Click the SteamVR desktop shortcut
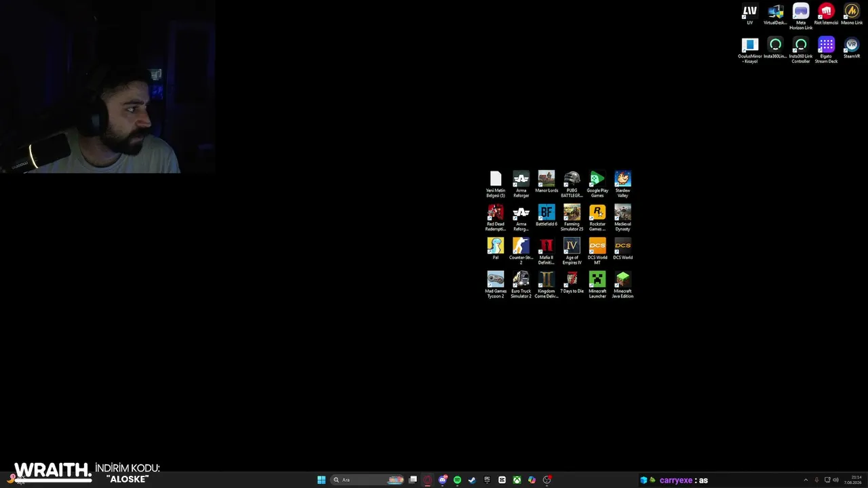The image size is (868, 488). point(852,48)
